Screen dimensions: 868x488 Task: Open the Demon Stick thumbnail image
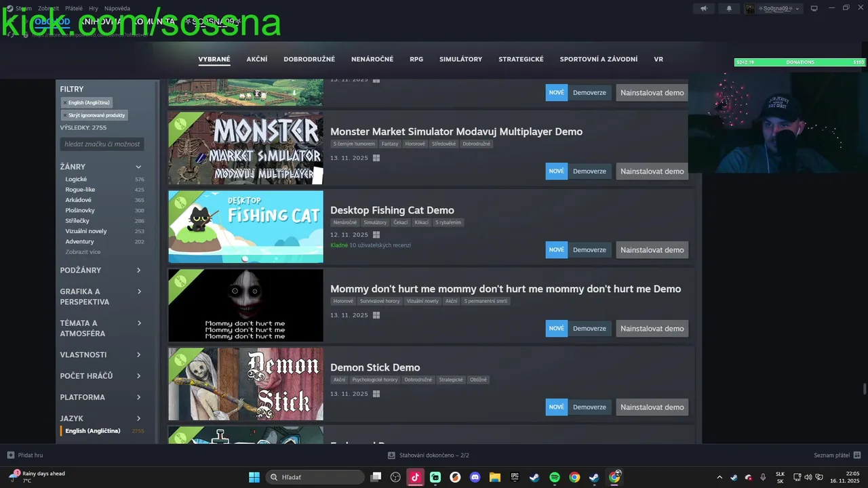[x=245, y=384]
